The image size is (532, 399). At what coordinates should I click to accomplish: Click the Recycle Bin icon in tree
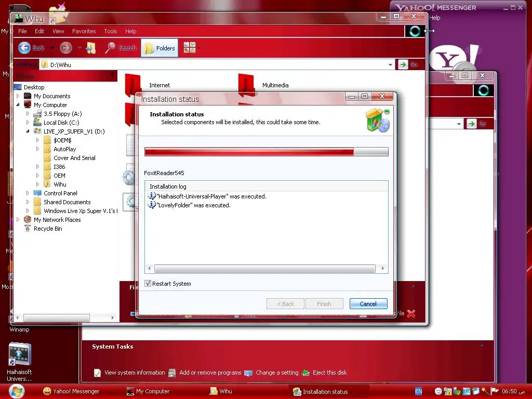coord(28,229)
